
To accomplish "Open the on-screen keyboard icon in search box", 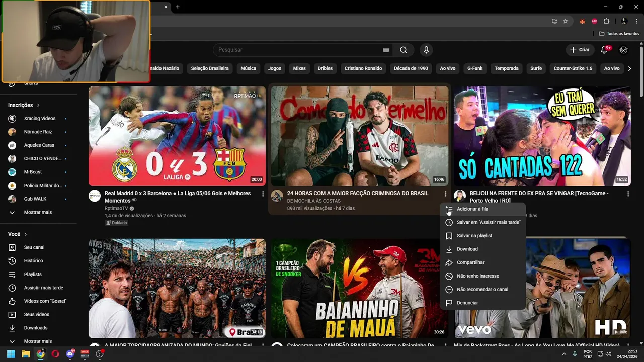I will 386,50.
